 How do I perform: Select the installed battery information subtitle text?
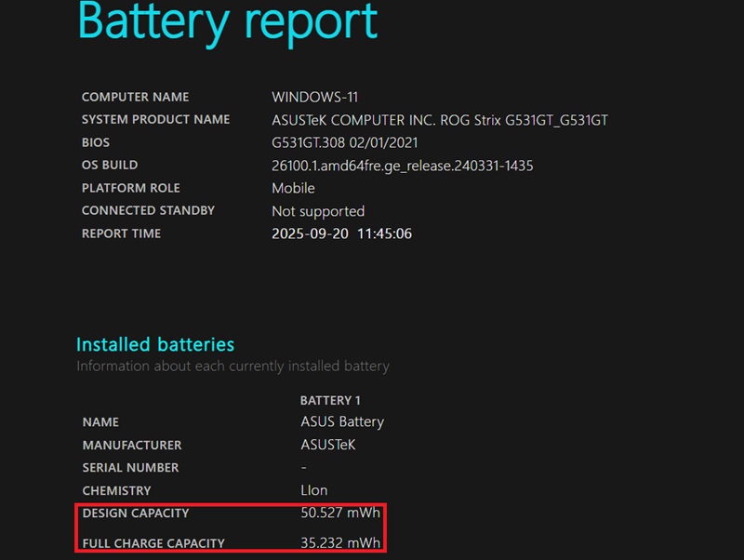click(x=232, y=366)
